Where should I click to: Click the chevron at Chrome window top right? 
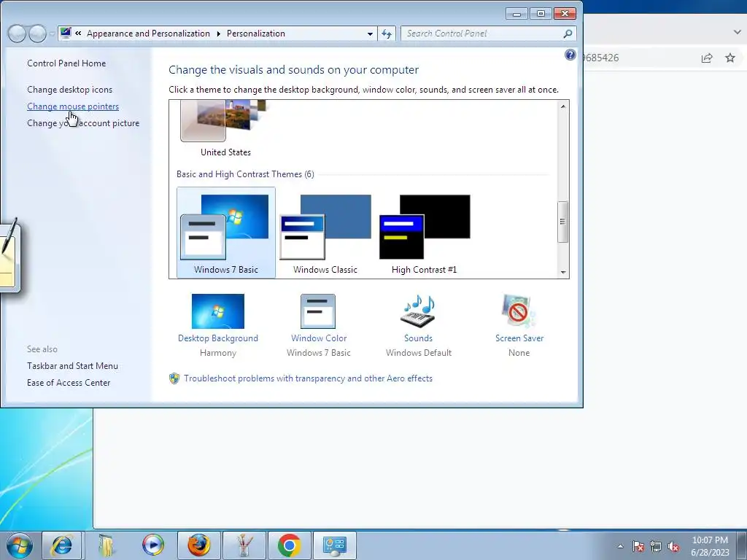pos(738,32)
